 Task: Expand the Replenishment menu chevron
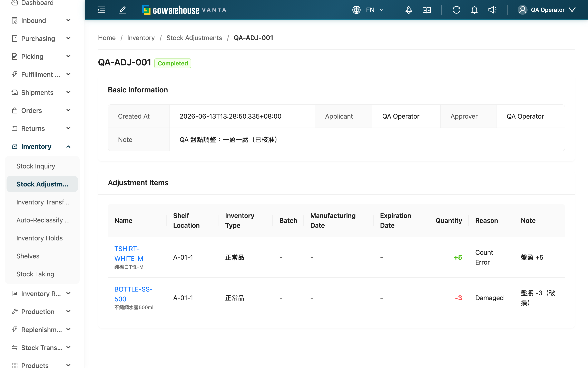click(x=69, y=330)
